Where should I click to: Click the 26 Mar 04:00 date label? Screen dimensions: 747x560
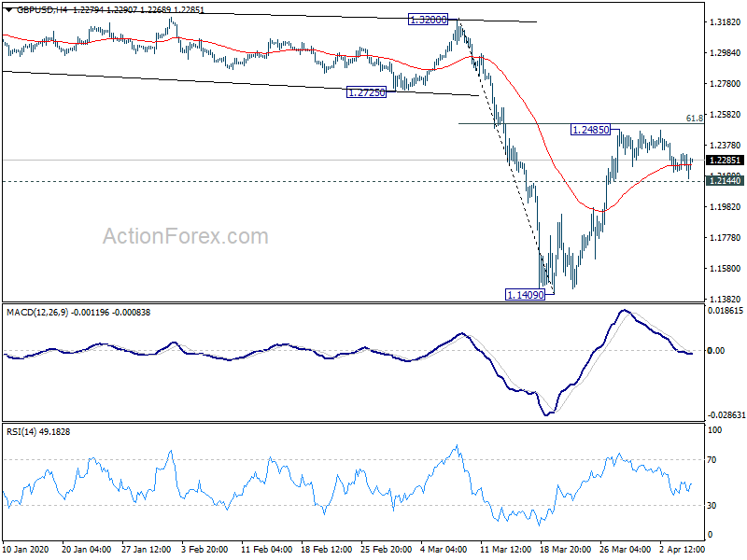pyautogui.click(x=626, y=549)
